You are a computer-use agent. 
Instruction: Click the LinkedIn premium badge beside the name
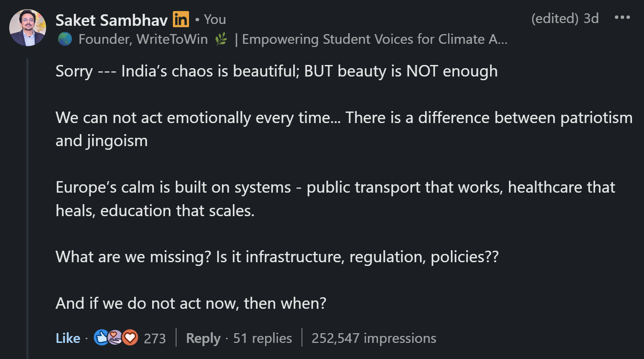pyautogui.click(x=181, y=19)
